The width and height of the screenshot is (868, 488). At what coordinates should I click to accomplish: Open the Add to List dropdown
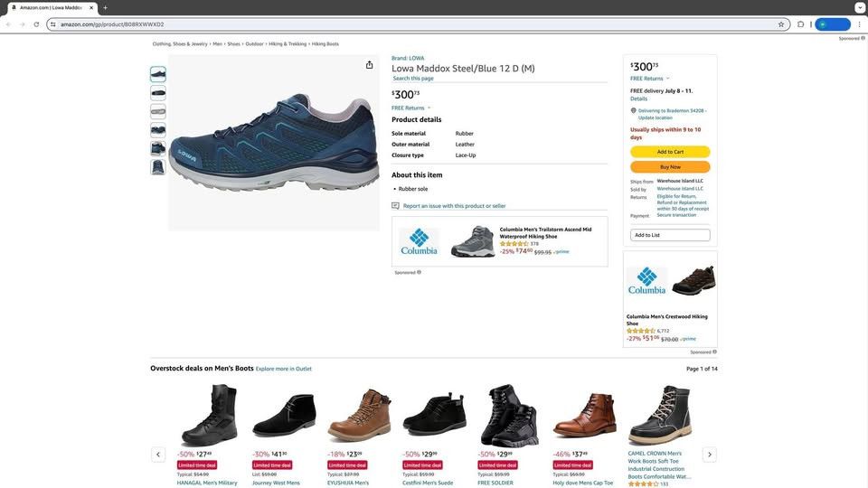[670, 235]
